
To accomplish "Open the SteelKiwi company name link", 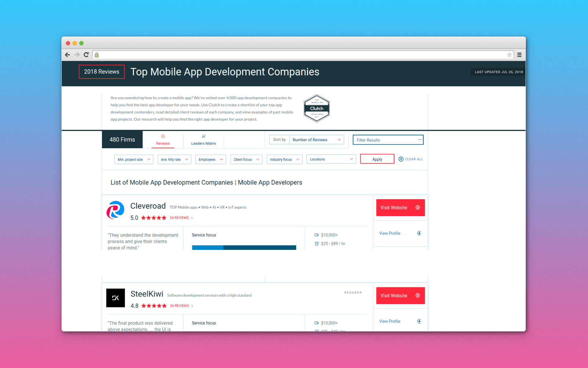I will 147,294.
